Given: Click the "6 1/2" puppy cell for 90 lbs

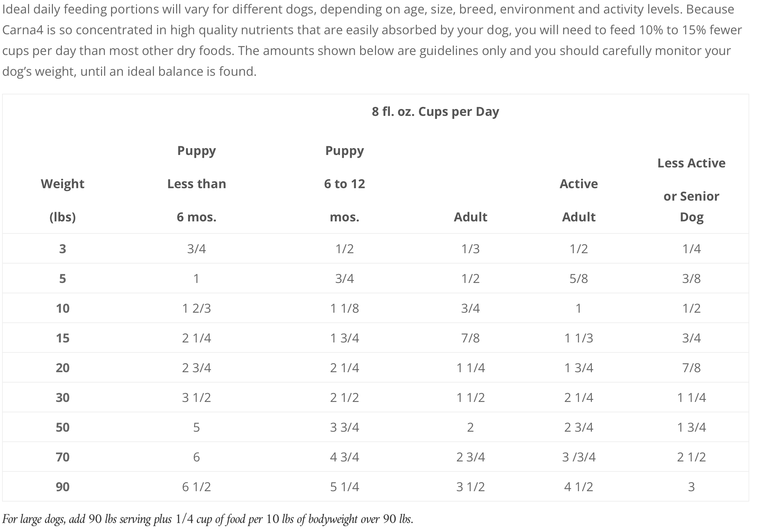Looking at the screenshot, I should point(196,487).
